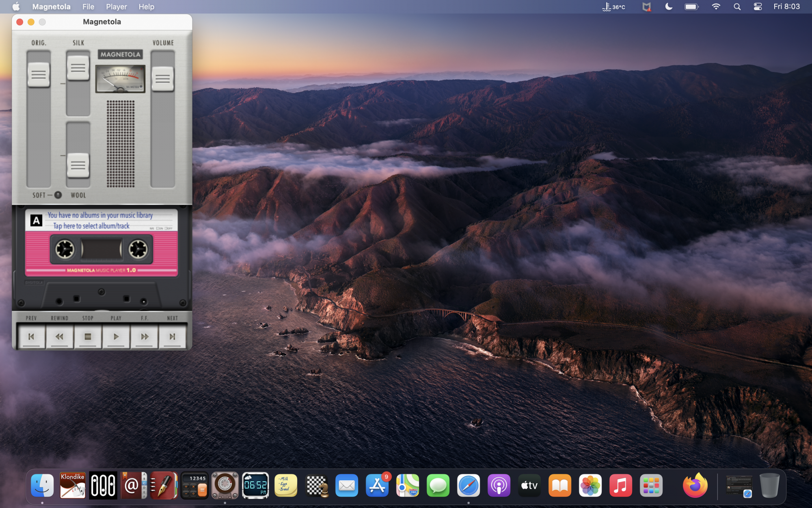Minimize the Magnetola window
812x508 pixels.
point(31,22)
